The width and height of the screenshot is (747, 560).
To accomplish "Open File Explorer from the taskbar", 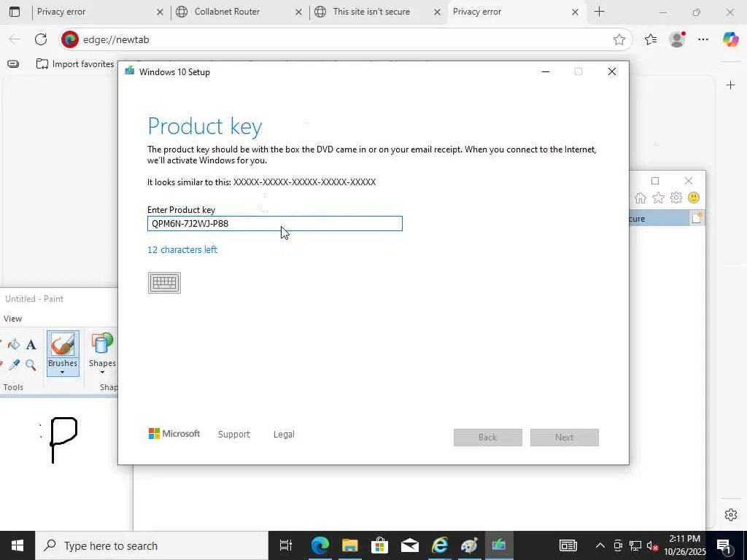I will [349, 545].
